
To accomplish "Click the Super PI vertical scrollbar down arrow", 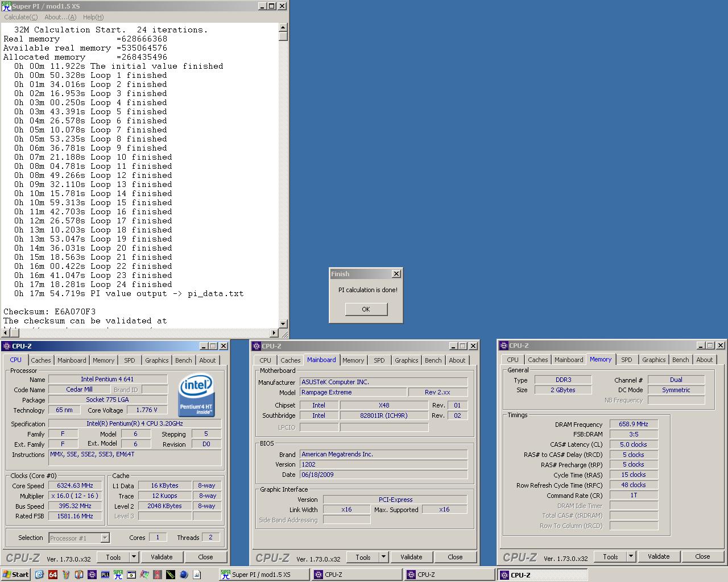I will (283, 324).
